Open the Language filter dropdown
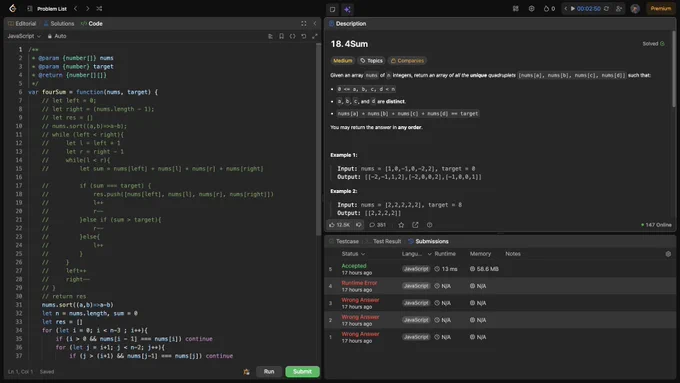This screenshot has height=383, width=680. tap(416, 254)
